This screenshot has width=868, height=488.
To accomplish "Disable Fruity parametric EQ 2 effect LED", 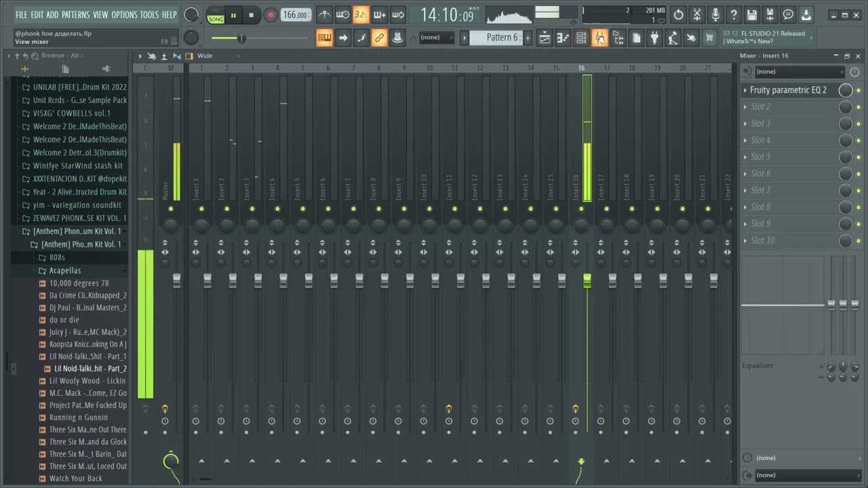I will [859, 90].
